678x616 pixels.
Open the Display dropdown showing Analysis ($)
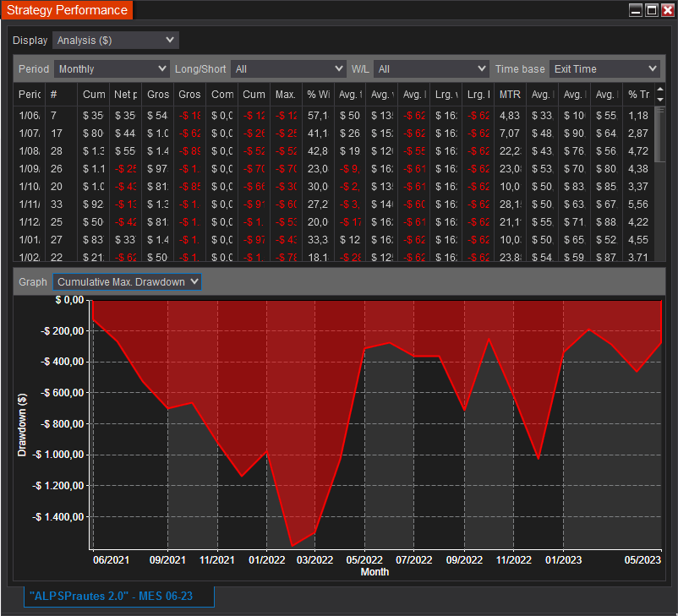(x=116, y=41)
